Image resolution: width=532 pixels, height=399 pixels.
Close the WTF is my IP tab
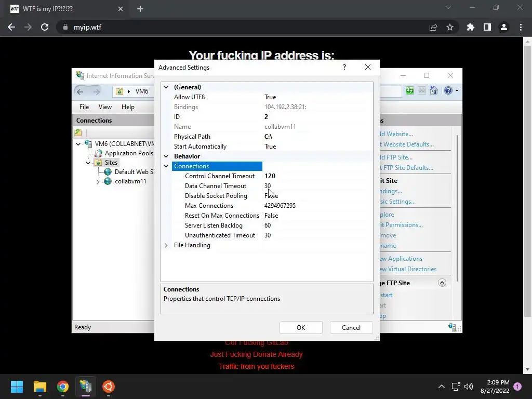pyautogui.click(x=121, y=9)
